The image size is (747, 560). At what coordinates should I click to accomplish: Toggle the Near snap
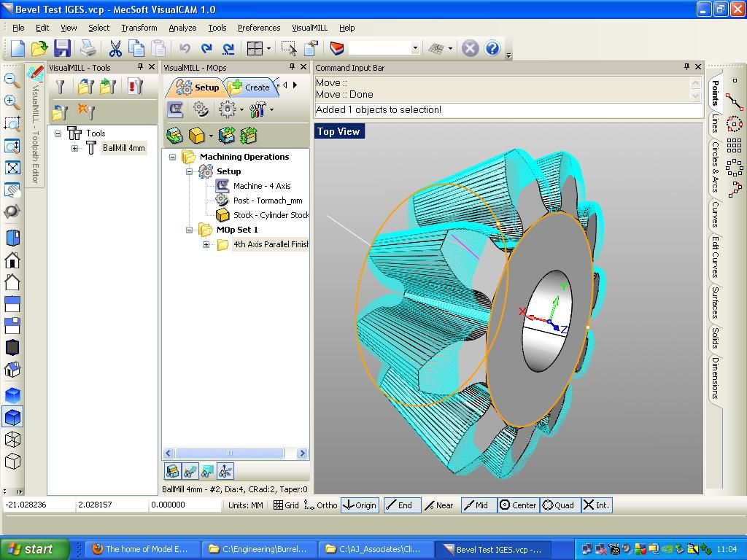439,505
